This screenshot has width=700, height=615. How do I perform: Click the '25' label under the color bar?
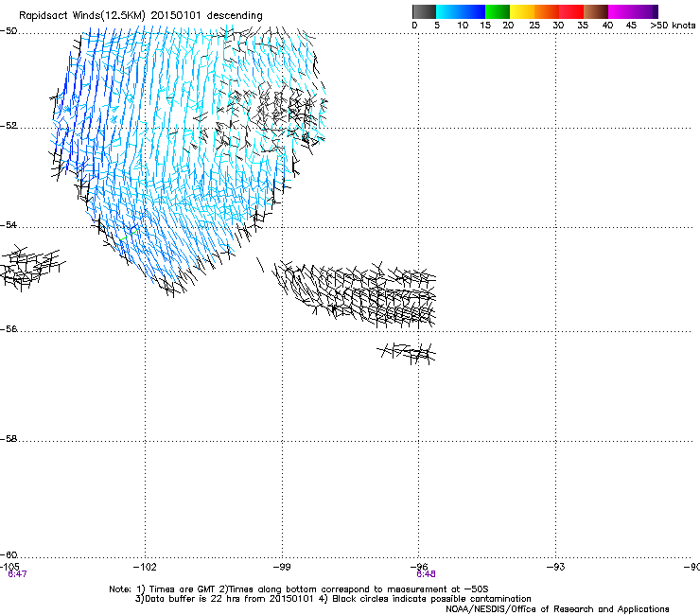(534, 26)
